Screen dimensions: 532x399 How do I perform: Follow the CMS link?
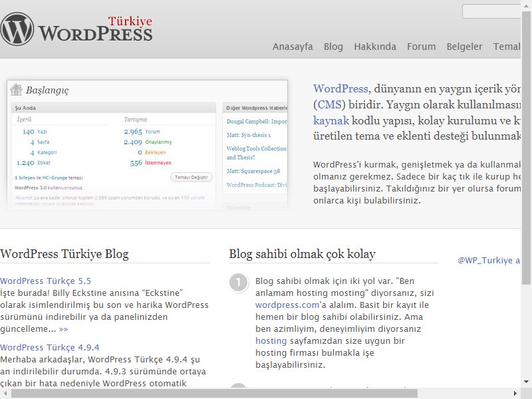click(x=329, y=104)
